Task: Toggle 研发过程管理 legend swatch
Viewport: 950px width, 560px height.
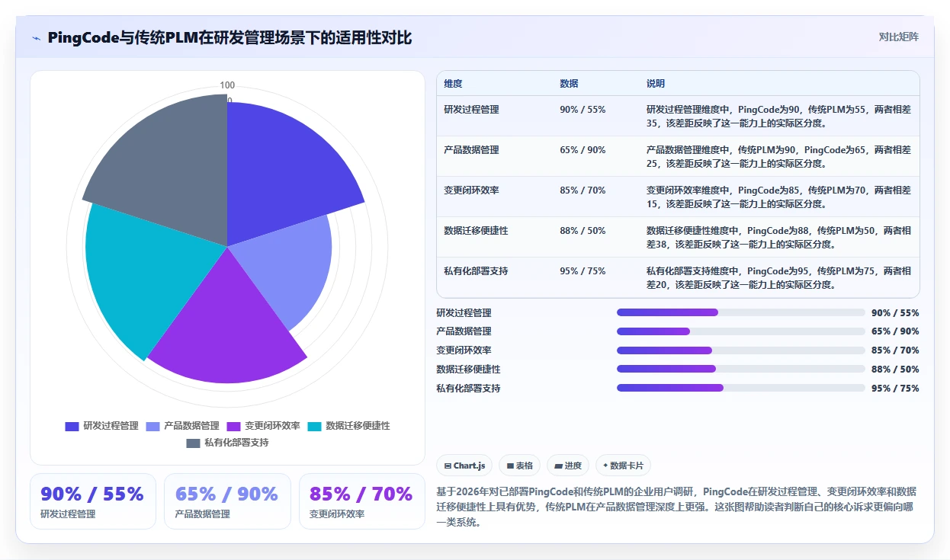Action: 72,426
